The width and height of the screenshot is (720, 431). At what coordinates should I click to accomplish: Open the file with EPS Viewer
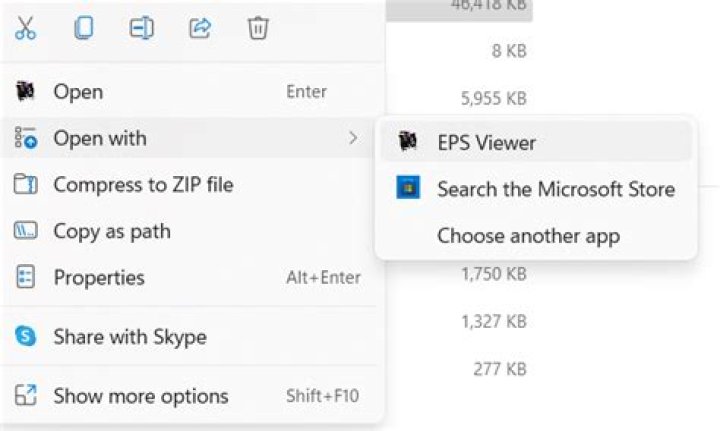coord(486,142)
